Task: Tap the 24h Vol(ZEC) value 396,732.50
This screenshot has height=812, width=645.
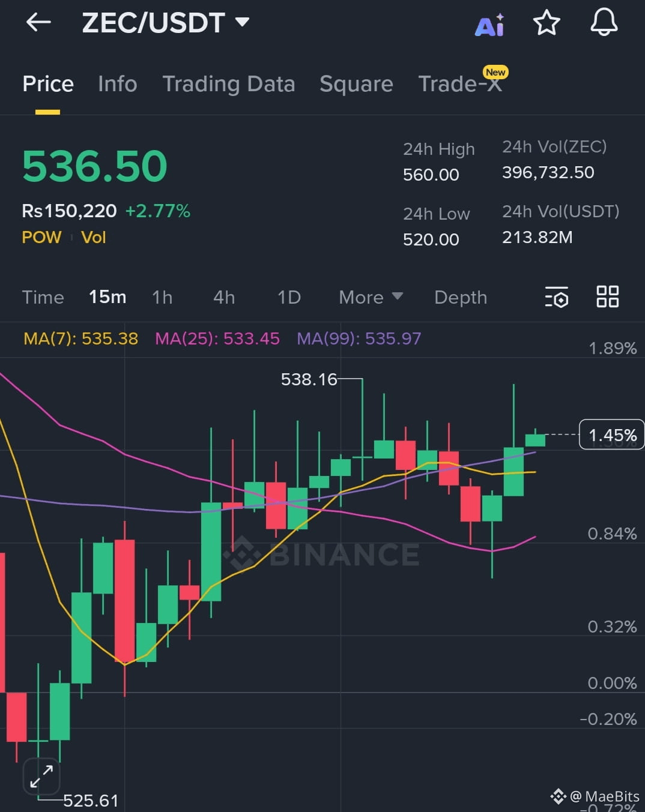Action: (x=548, y=172)
